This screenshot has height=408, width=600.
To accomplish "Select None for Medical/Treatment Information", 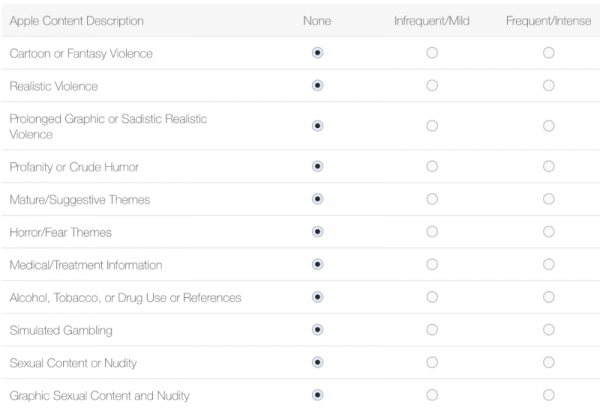I will coord(318,264).
